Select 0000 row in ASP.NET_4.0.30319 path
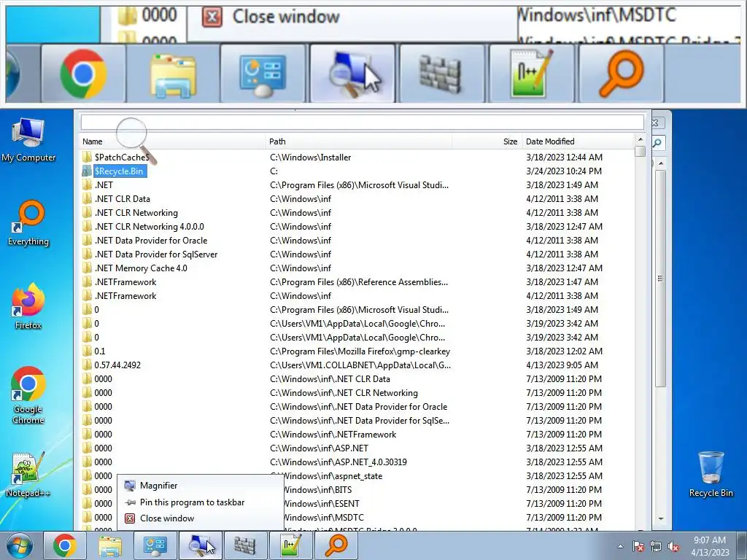The width and height of the screenshot is (747, 560). pos(357,462)
